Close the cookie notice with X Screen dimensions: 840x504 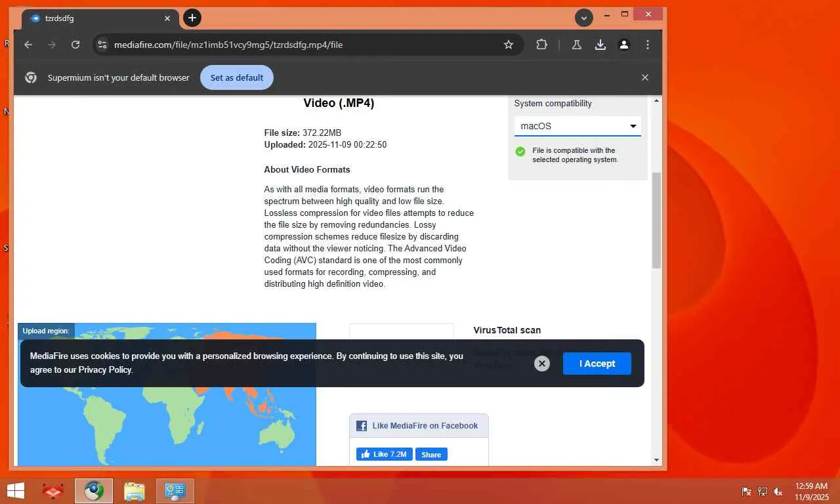tap(542, 364)
